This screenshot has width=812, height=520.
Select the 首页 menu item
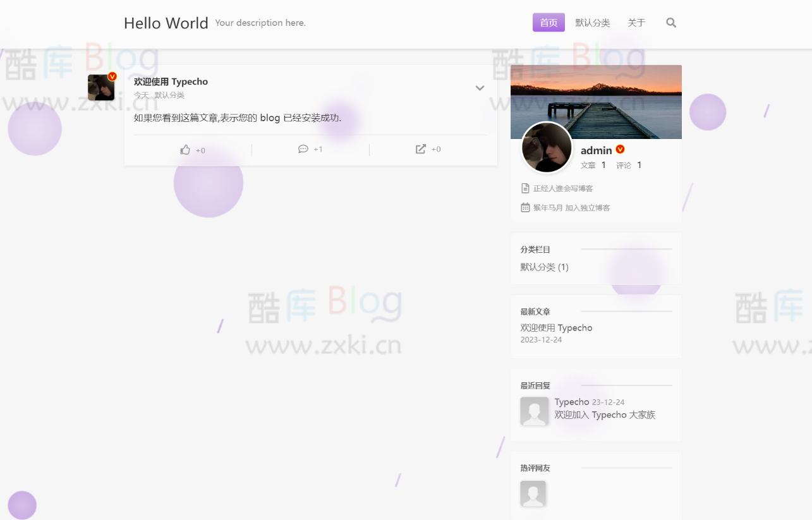pos(548,22)
